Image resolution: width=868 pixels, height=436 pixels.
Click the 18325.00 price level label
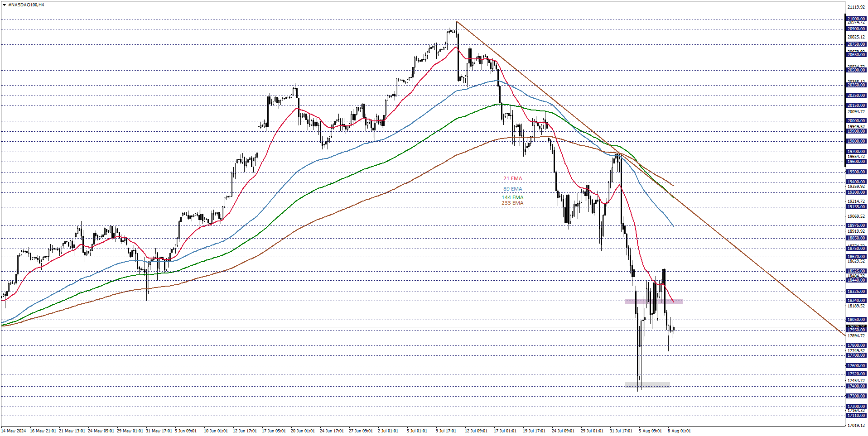pyautogui.click(x=856, y=292)
